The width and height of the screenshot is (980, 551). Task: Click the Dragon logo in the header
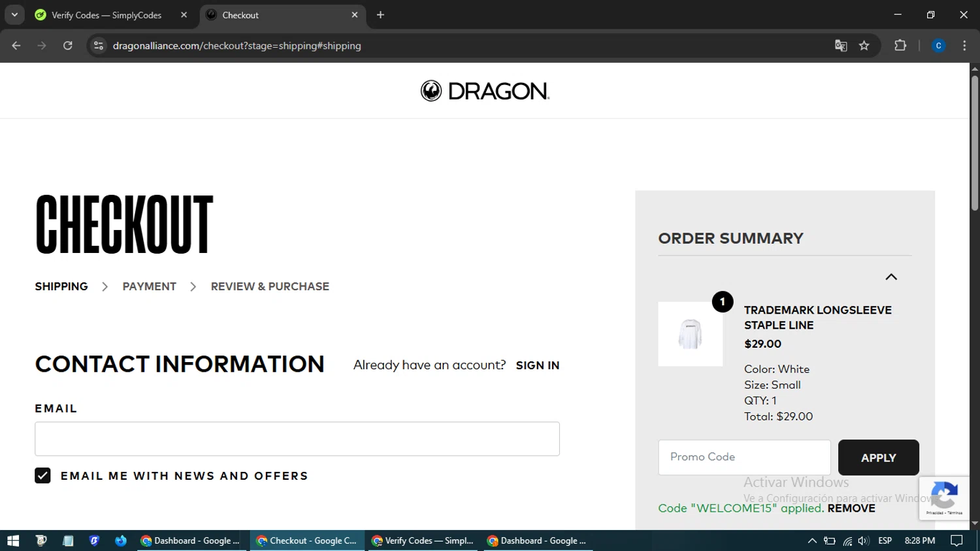point(485,91)
